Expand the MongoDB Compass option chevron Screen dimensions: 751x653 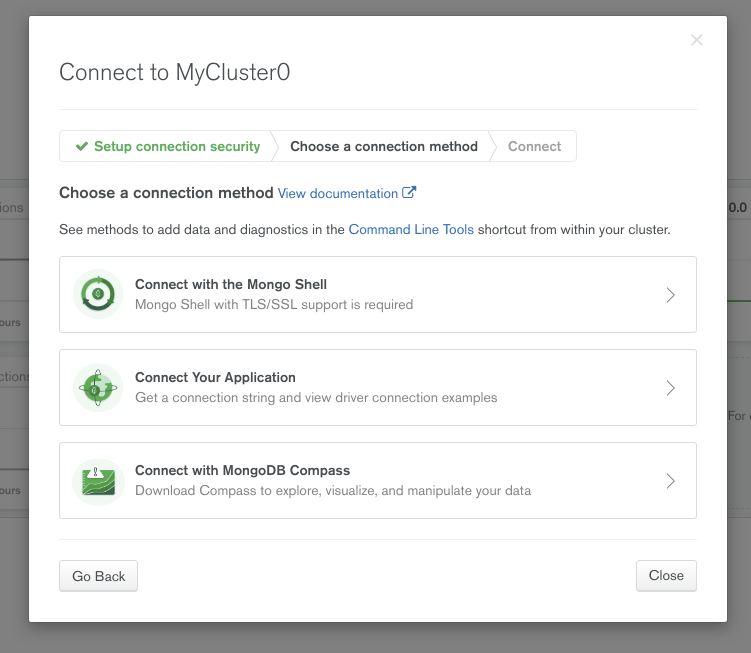click(671, 481)
